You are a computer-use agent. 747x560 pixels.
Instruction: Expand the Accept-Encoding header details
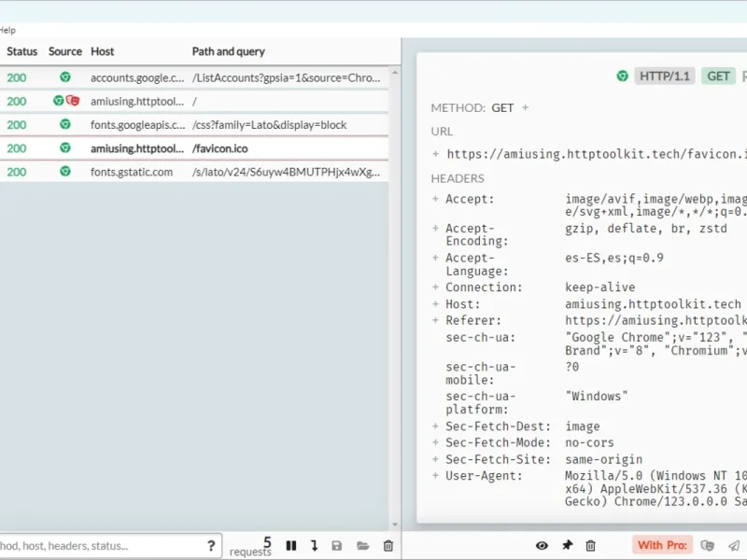(435, 229)
